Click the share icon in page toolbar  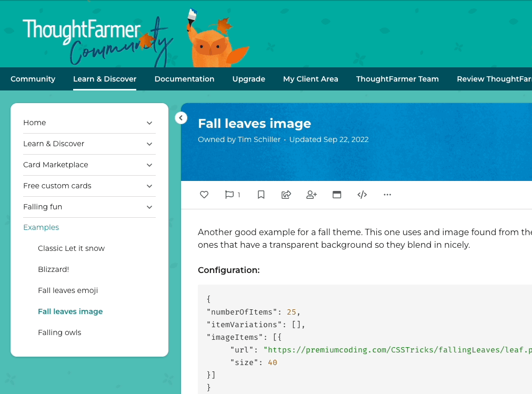(286, 195)
